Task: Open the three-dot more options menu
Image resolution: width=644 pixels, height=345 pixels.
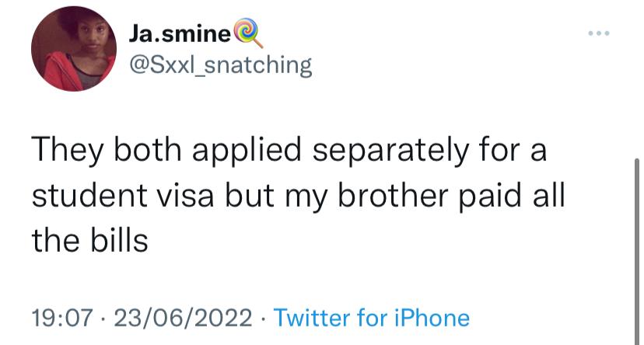Action: point(598,33)
